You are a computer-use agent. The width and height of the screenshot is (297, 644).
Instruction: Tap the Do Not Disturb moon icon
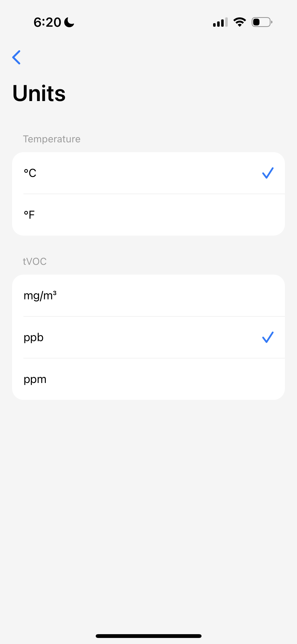click(69, 22)
